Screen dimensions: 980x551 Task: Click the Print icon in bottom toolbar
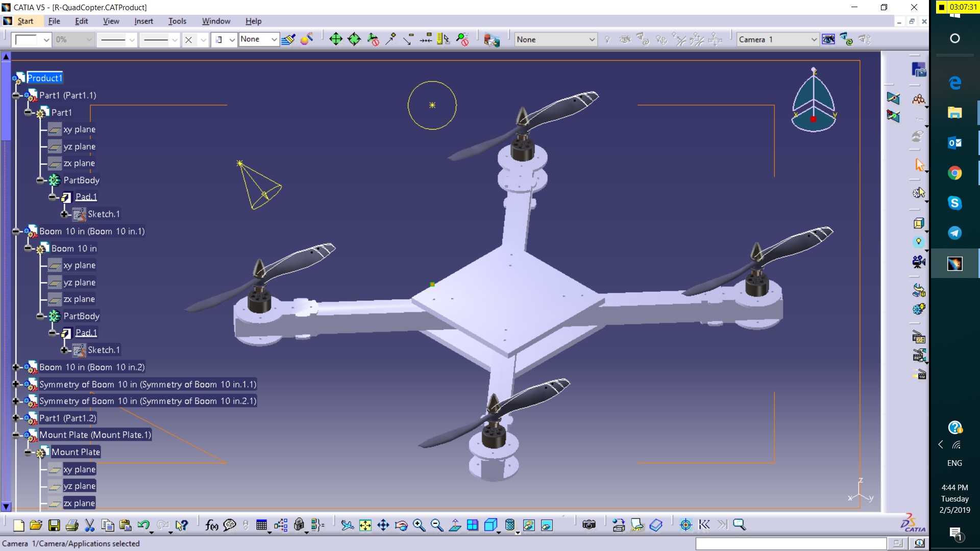pyautogui.click(x=72, y=525)
